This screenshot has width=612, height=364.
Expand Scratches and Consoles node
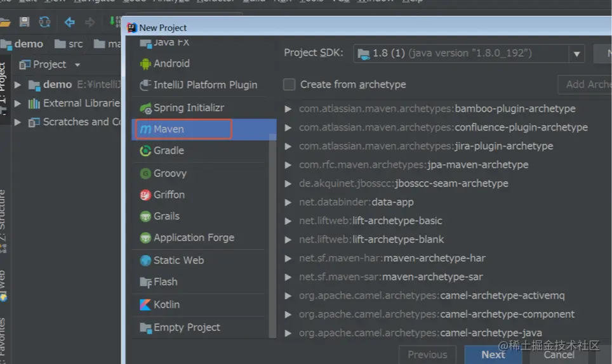(x=18, y=122)
